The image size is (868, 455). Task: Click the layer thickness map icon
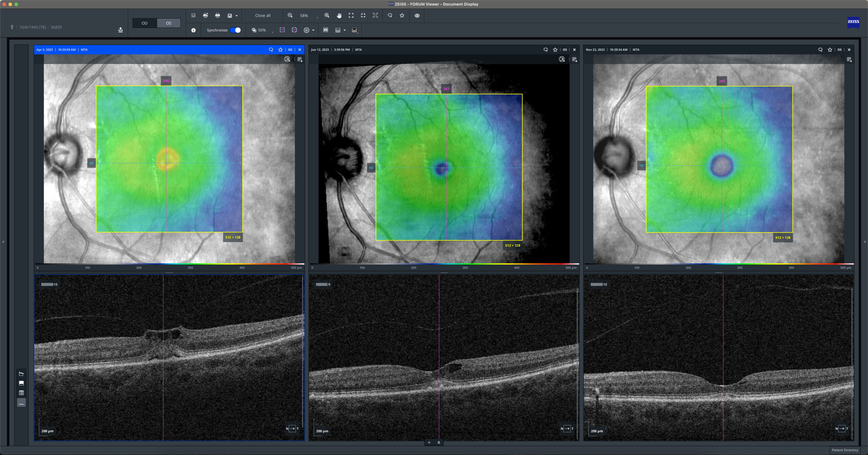338,30
